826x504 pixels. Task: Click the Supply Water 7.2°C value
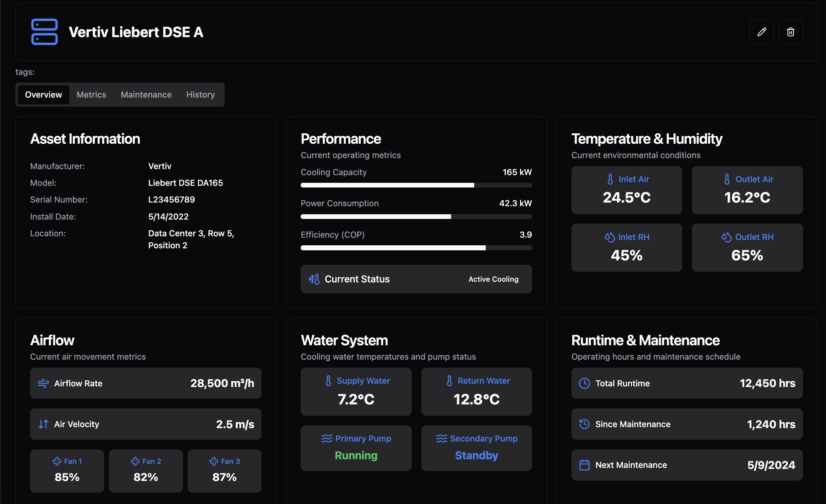click(x=356, y=399)
